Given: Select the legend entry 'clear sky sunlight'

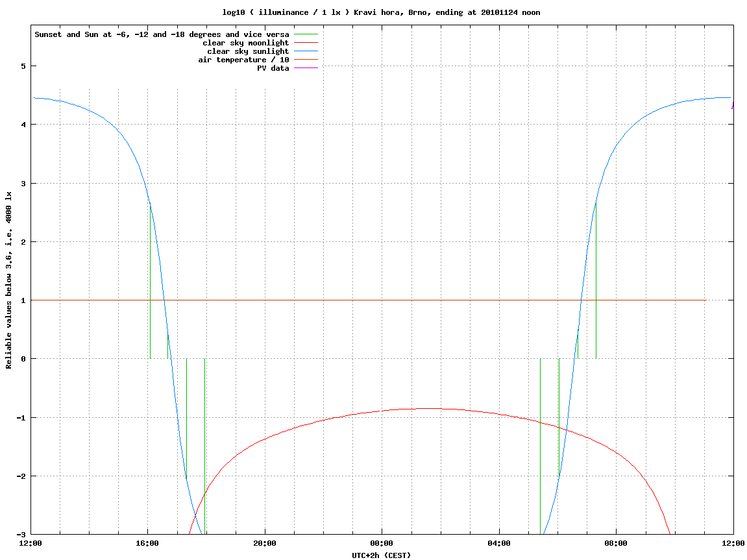Looking at the screenshot, I should click(248, 51).
